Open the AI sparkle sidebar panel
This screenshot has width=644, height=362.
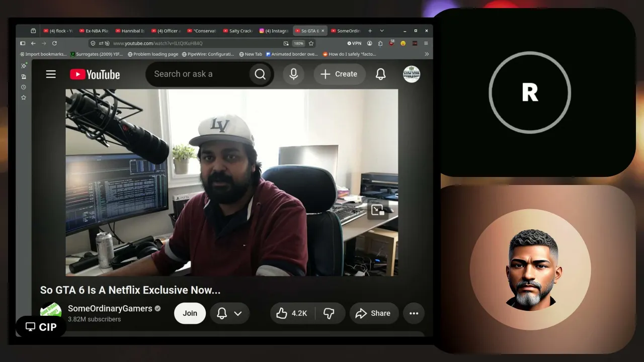23,66
